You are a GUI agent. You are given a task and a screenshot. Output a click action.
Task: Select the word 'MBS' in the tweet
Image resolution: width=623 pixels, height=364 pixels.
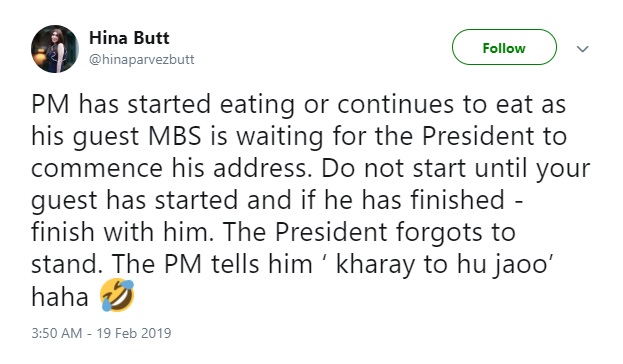[x=175, y=136]
